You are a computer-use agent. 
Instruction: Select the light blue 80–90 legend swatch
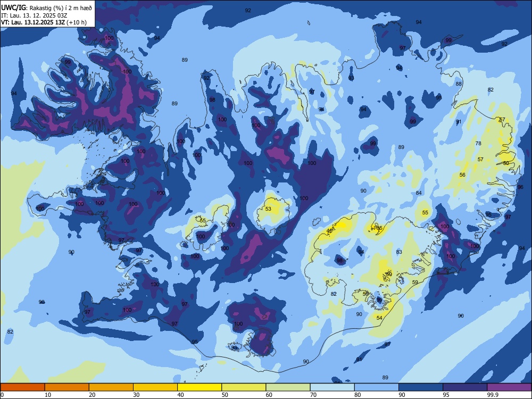tap(377, 387)
